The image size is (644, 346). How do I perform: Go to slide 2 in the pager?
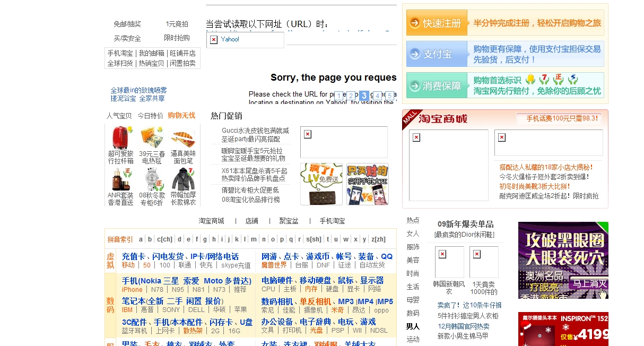[351, 96]
